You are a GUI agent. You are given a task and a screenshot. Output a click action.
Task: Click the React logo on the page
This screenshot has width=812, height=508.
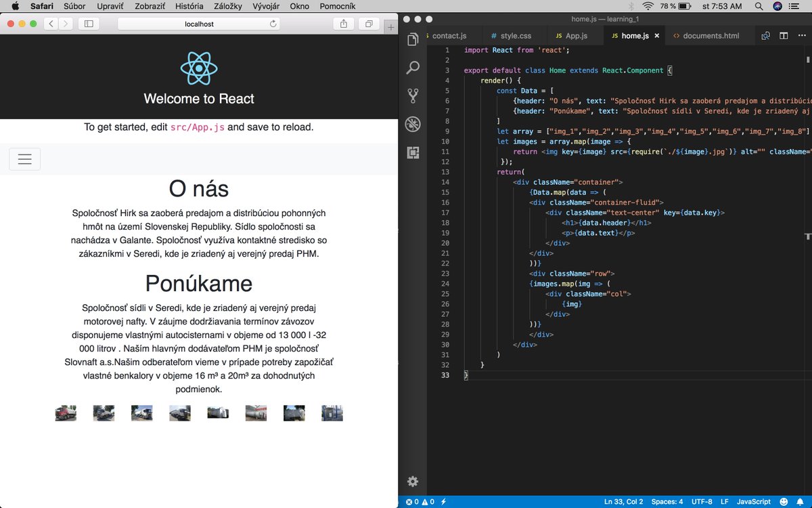pyautogui.click(x=199, y=68)
